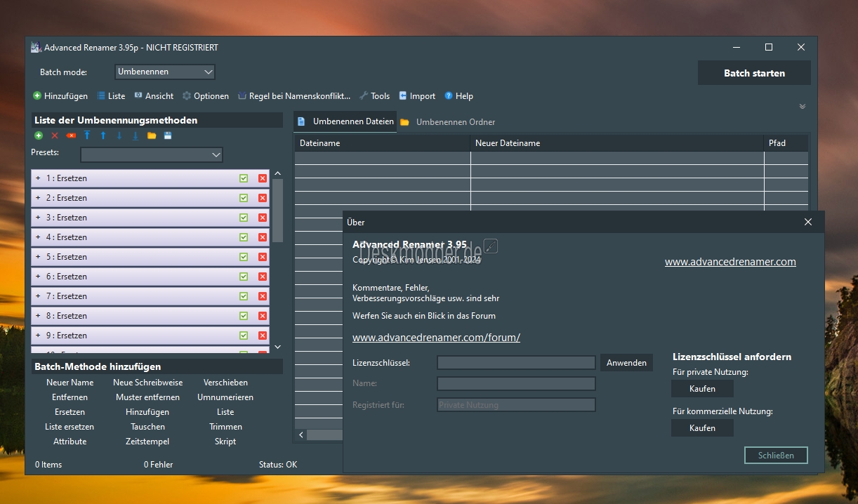Toggle green checkbox of method 3 : Ersetzen

coord(244,218)
